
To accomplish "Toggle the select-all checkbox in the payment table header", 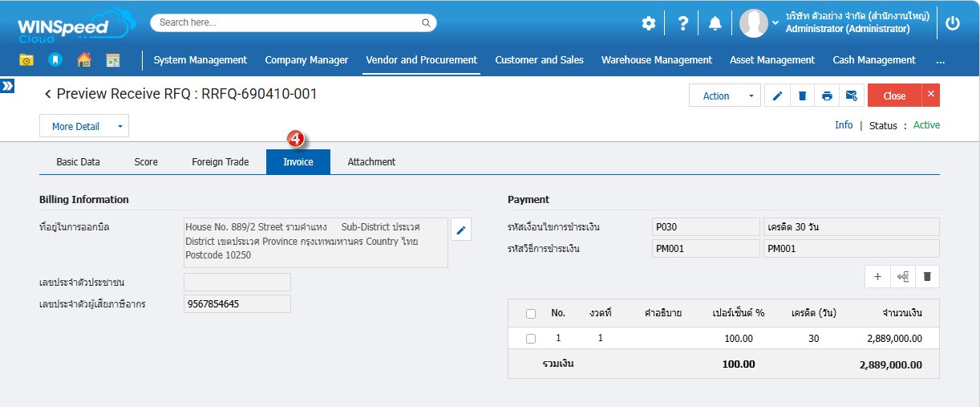I will coord(531,314).
